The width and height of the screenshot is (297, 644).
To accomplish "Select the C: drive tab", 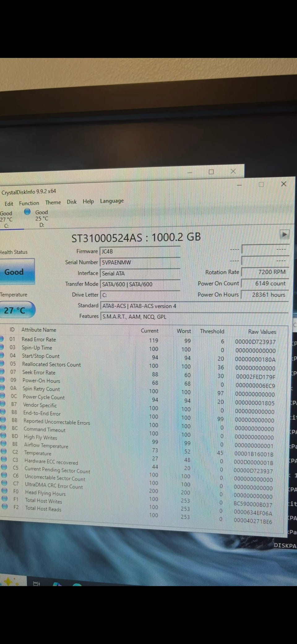I will tap(6, 219).
